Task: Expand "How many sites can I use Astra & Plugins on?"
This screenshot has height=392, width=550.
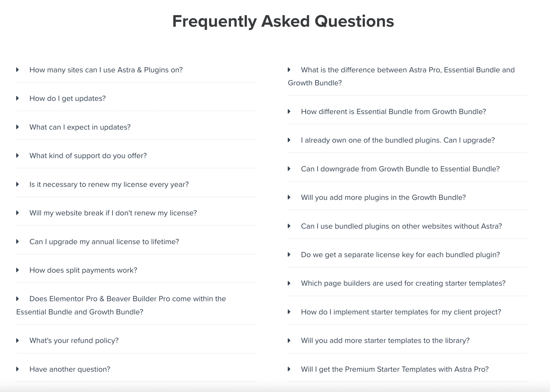Action: click(106, 70)
